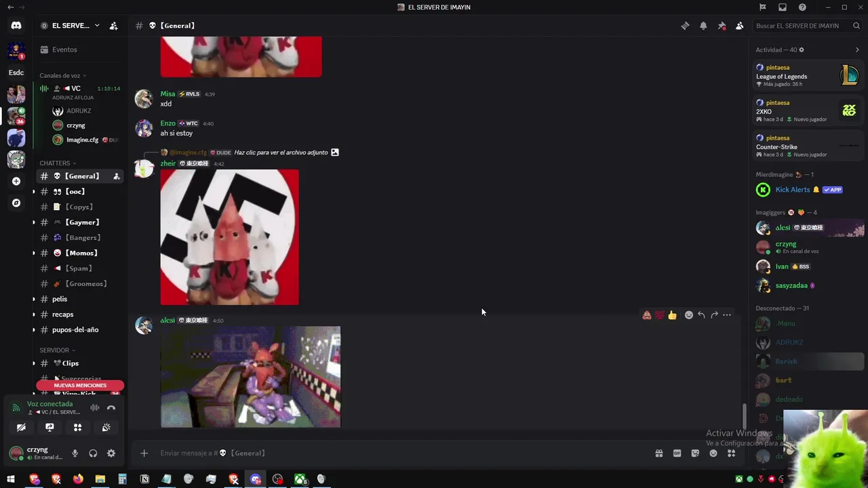Toggle the member list icon
Viewport: 868px width, 488px height.
click(x=740, y=26)
